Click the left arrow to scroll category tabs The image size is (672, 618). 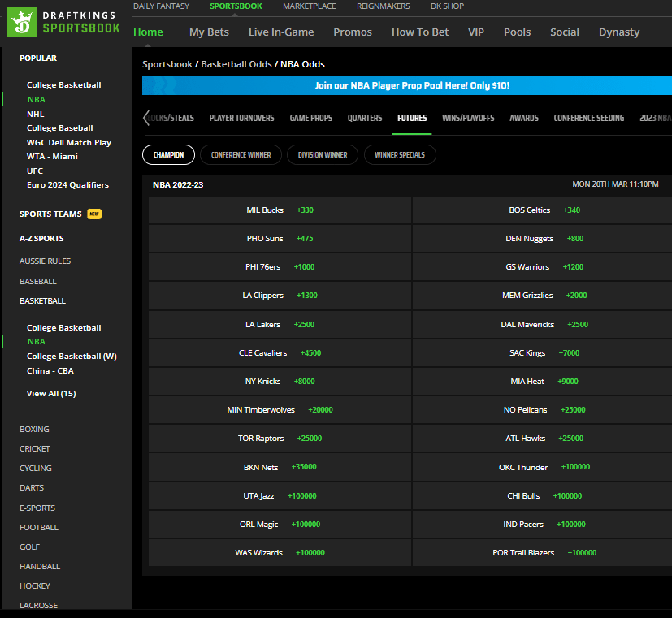click(x=146, y=118)
